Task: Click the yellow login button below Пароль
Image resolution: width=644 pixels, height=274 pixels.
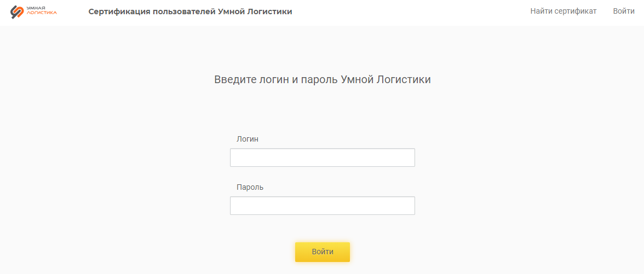Action: tap(323, 252)
